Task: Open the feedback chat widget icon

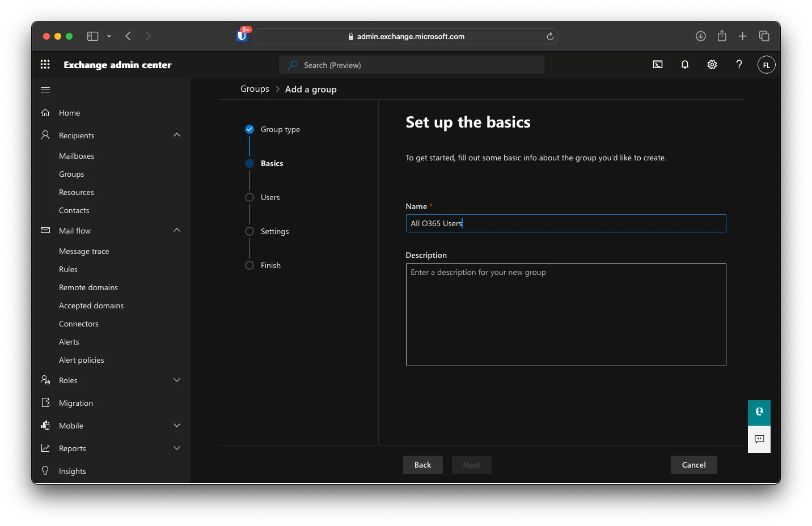Action: [x=759, y=439]
